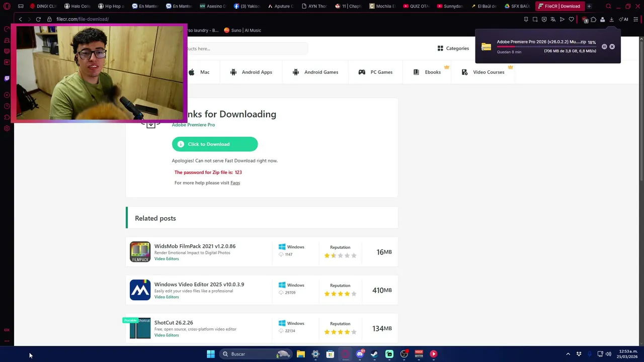The height and width of the screenshot is (362, 644).
Task: Select the Video Courses category
Action: (483, 72)
